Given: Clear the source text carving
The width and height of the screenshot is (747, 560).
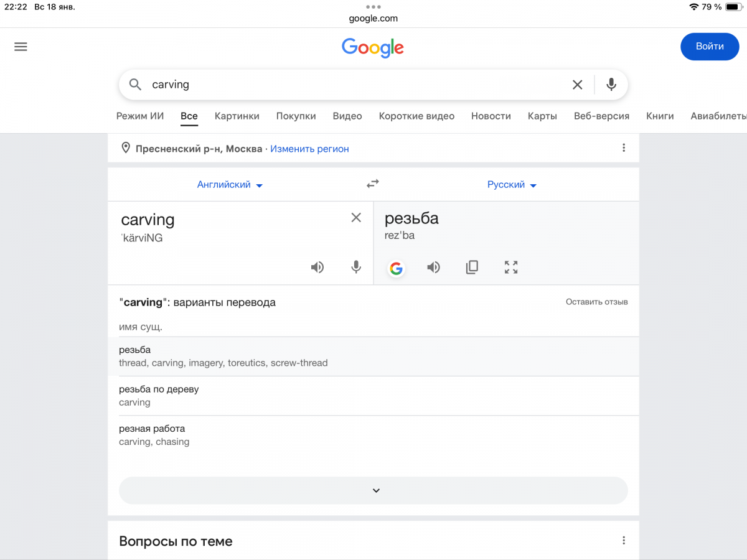Looking at the screenshot, I should click(356, 217).
